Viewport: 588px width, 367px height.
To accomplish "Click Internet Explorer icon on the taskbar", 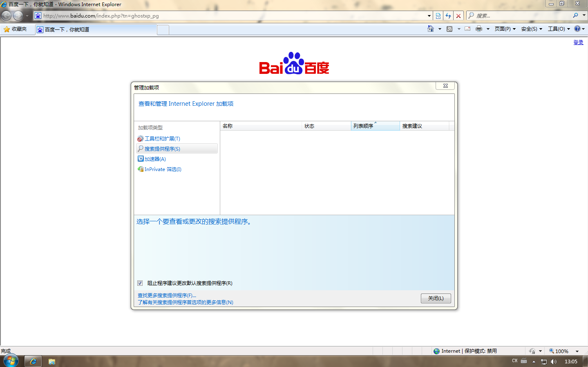I will coord(33,361).
